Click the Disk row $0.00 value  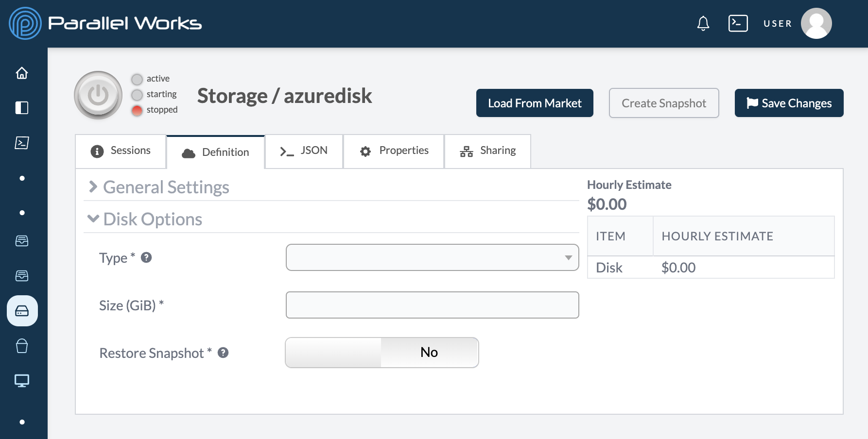click(678, 268)
